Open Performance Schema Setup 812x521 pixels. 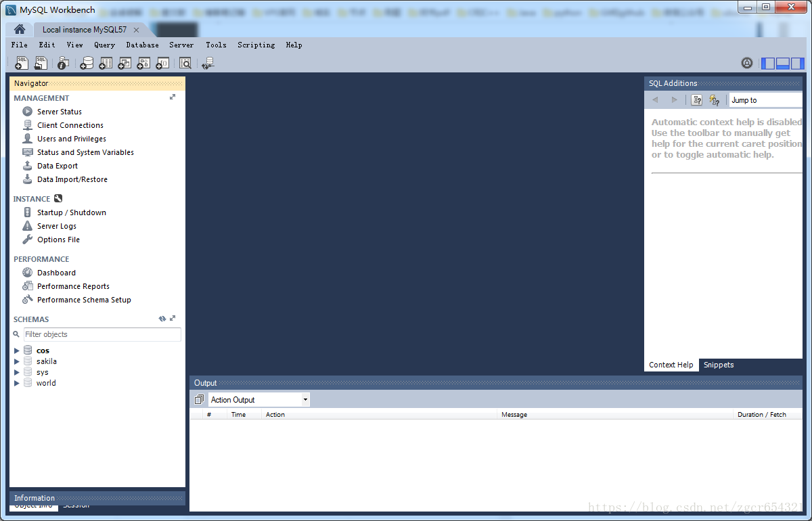click(x=84, y=300)
